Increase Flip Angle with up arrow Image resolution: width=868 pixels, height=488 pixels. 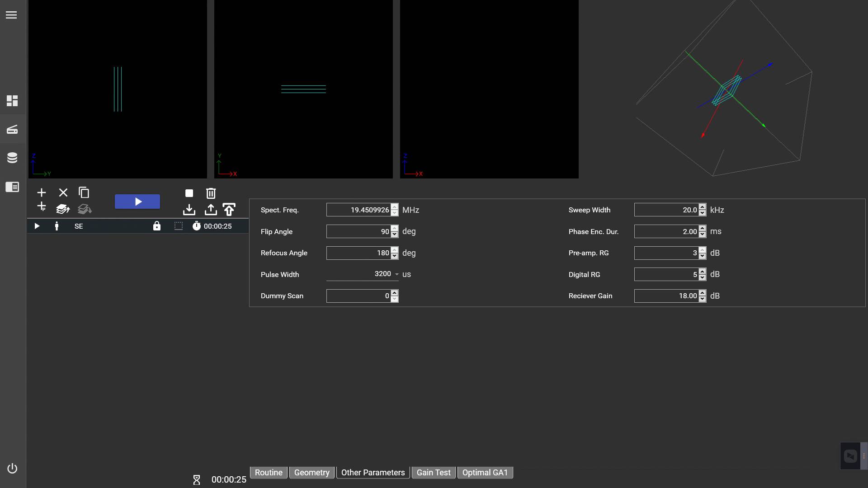tap(395, 229)
